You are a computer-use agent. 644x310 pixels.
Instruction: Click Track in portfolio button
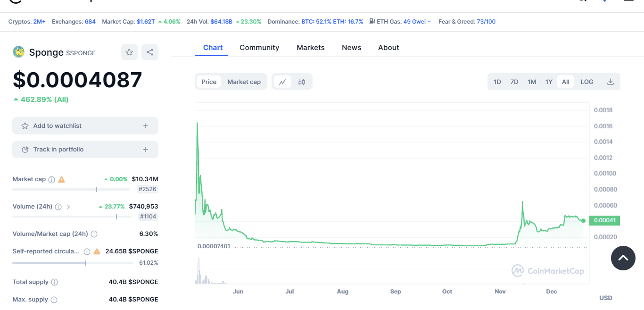pyautogui.click(x=85, y=150)
